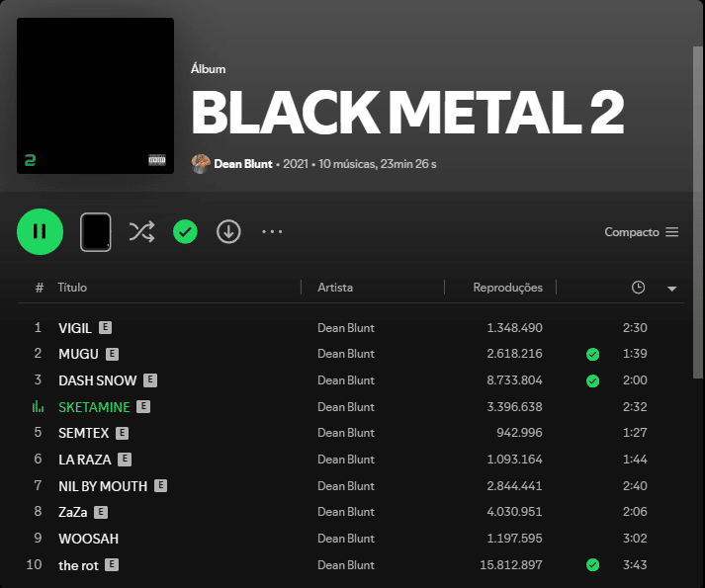Toggle saved checkmark on MUGU track
Screen dimensions: 705x588
pos(592,354)
